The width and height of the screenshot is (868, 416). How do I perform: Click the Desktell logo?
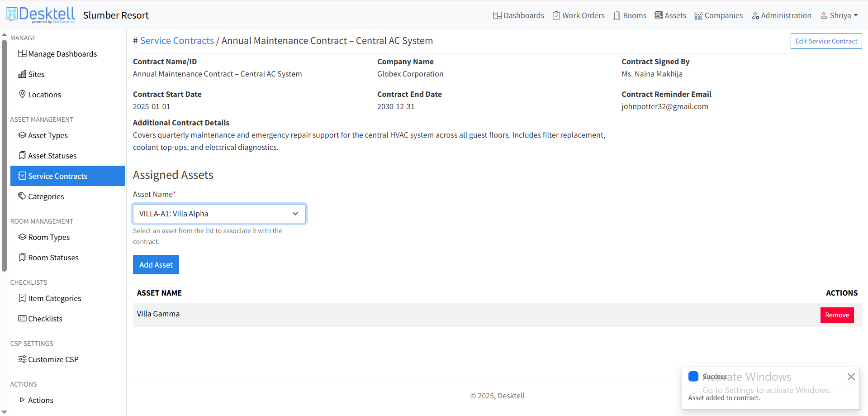tap(41, 14)
